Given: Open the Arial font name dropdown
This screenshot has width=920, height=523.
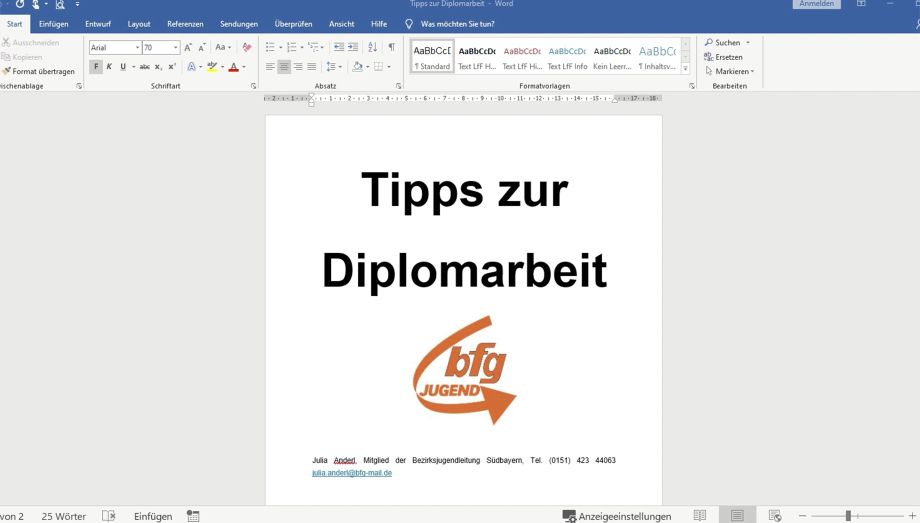Looking at the screenshot, I should click(x=137, y=48).
